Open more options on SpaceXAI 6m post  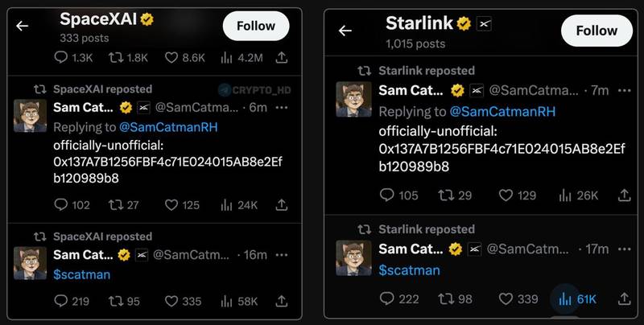[282, 108]
